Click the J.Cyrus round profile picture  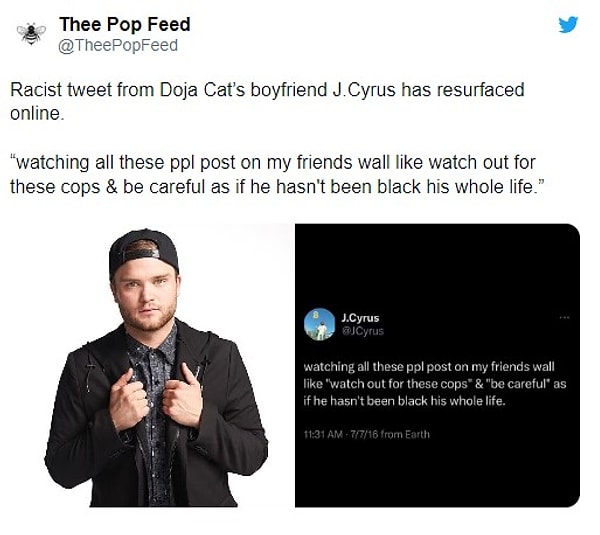click(x=320, y=325)
